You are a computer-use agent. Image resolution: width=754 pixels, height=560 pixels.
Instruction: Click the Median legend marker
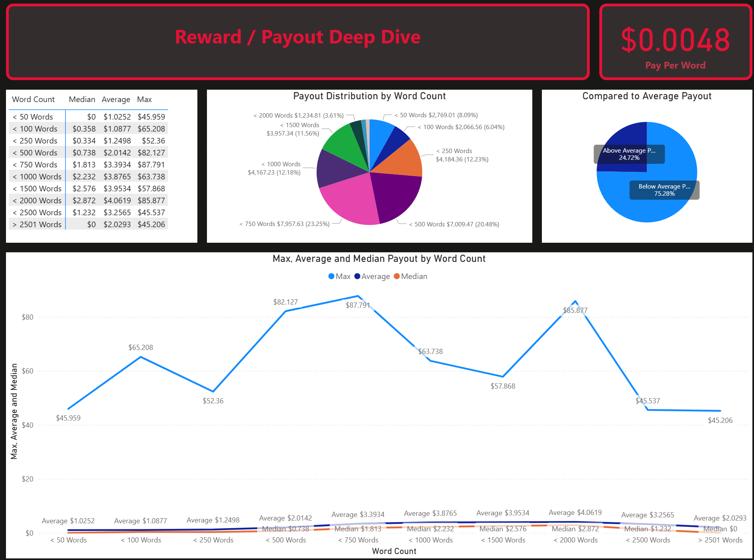coord(397,276)
